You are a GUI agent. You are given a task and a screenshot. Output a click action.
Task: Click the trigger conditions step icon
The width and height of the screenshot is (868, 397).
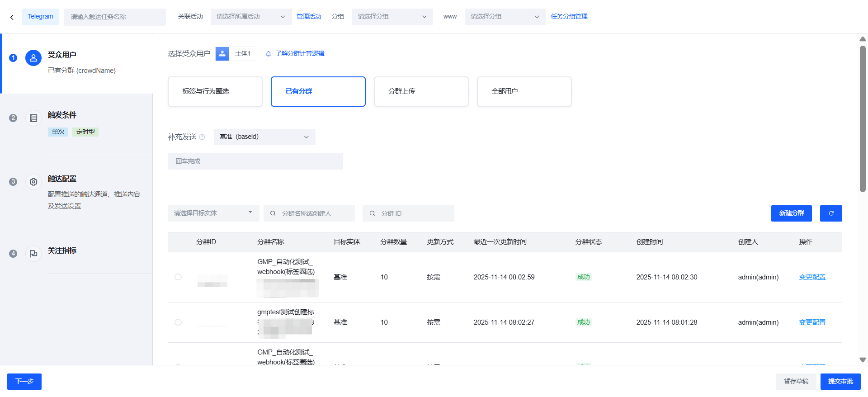point(33,118)
